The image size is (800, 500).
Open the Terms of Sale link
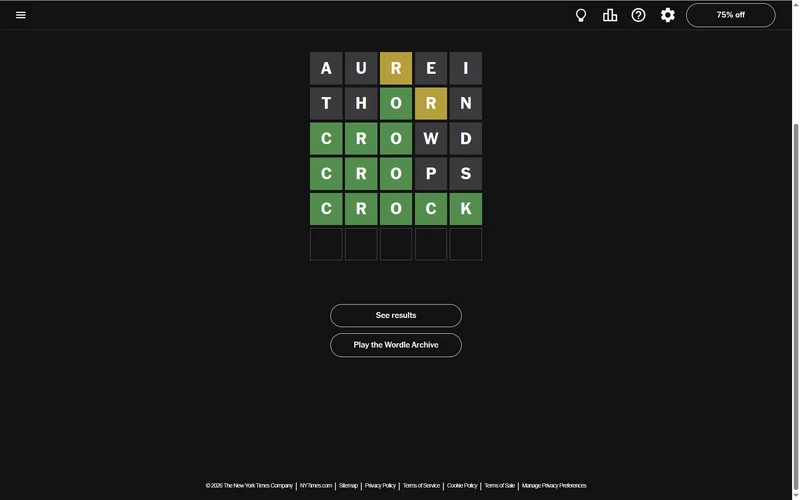pyautogui.click(x=499, y=486)
